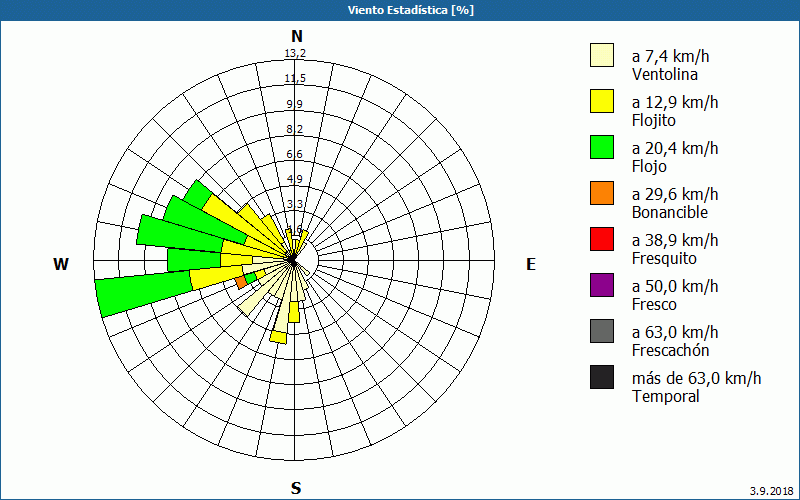800x500 pixels.
Task: Click the purple Fresco legend swatch
Action: pyautogui.click(x=602, y=285)
